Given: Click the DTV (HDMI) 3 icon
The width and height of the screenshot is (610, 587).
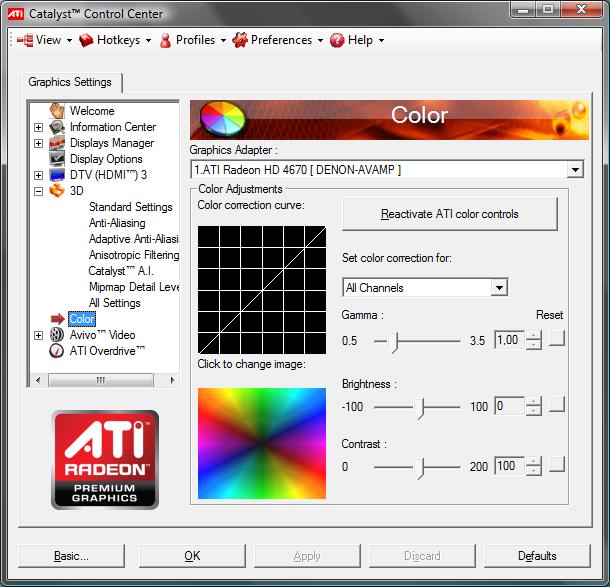Looking at the screenshot, I should (57, 175).
